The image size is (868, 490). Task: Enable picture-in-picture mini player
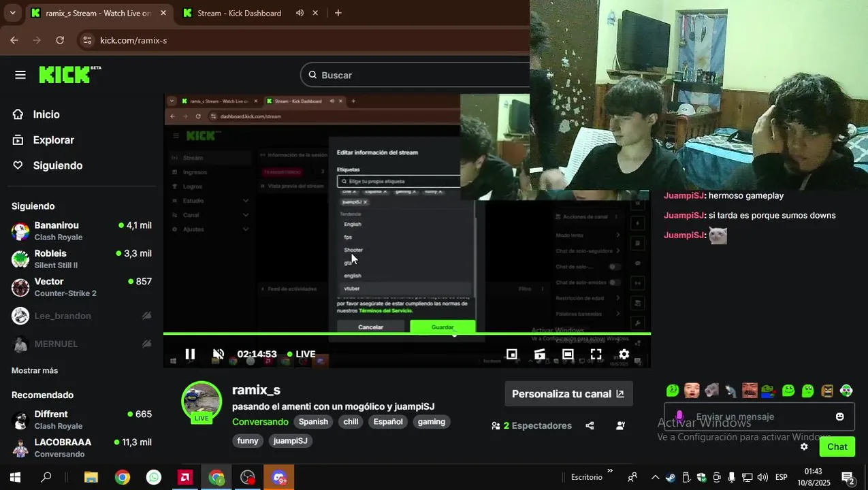512,354
